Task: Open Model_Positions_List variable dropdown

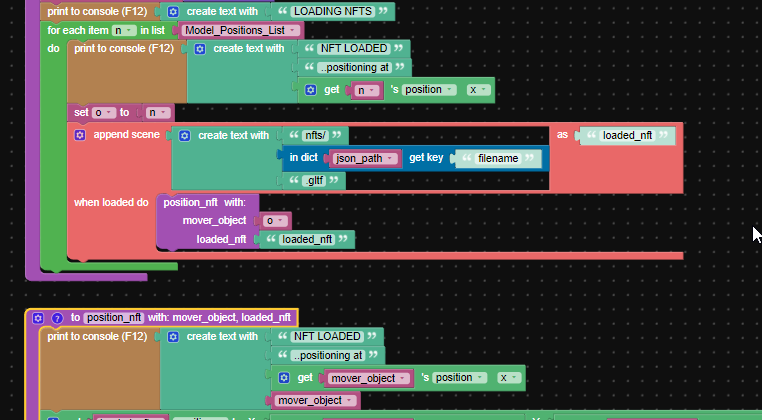Action: [240, 30]
